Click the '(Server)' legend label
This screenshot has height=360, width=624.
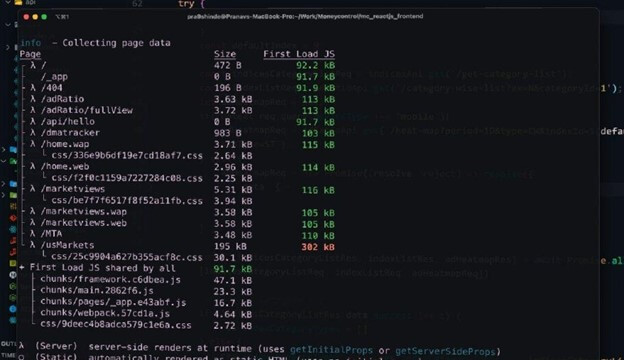point(56,346)
